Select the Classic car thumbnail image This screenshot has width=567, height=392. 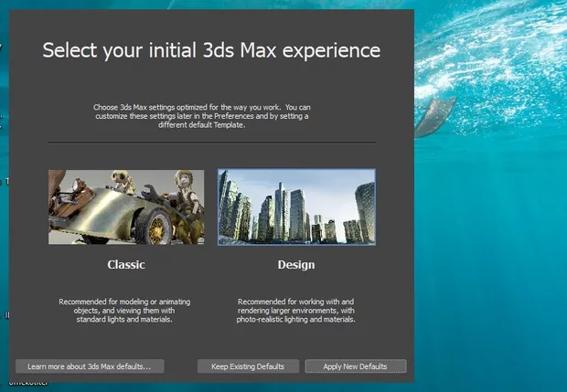[x=126, y=207]
